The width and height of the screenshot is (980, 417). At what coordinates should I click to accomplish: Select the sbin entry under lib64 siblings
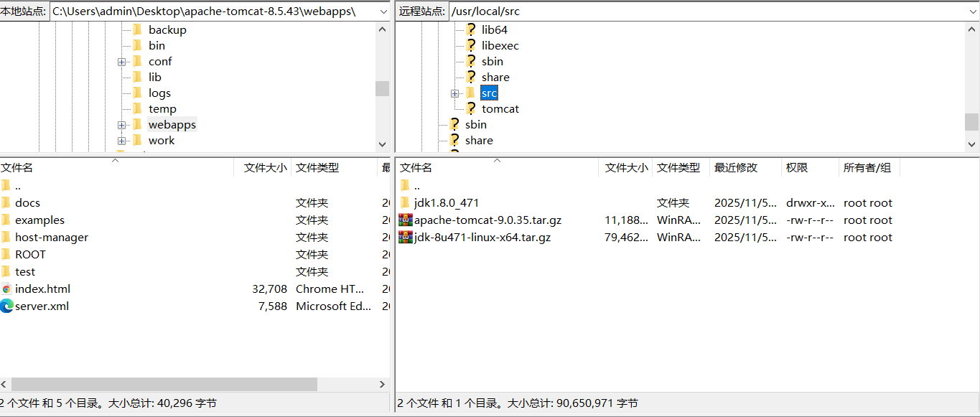pyautogui.click(x=493, y=61)
